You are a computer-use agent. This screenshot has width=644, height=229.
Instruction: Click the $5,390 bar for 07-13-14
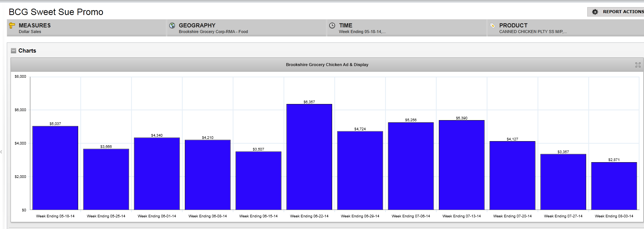(461, 165)
